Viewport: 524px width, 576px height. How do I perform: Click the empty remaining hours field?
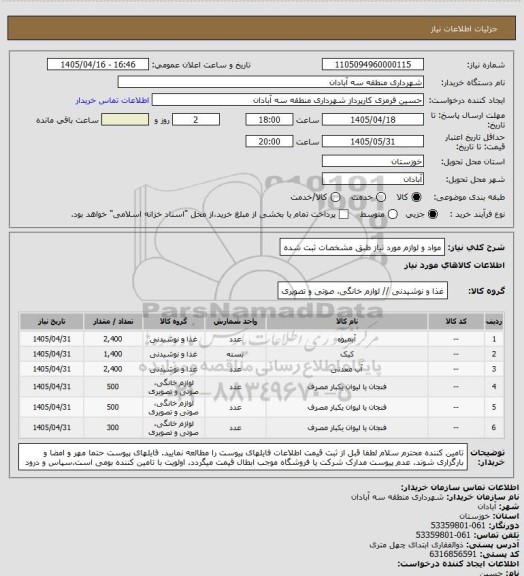125,120
